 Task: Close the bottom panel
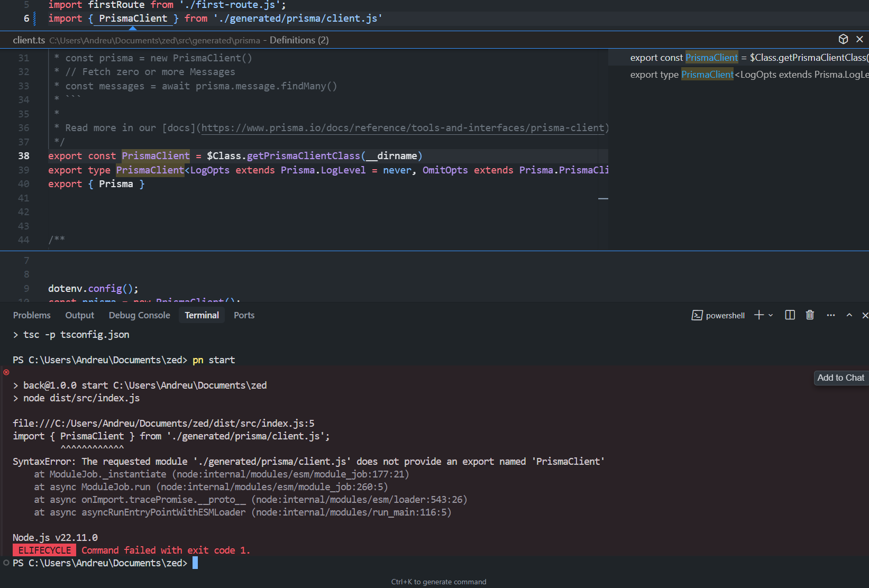pos(865,315)
